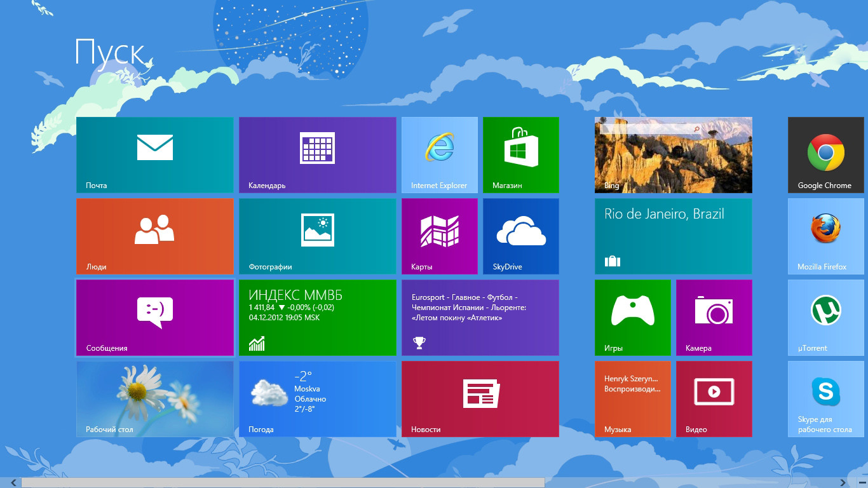This screenshot has width=868, height=488.
Task: Open the Internet Explorer tile
Action: [x=439, y=154]
